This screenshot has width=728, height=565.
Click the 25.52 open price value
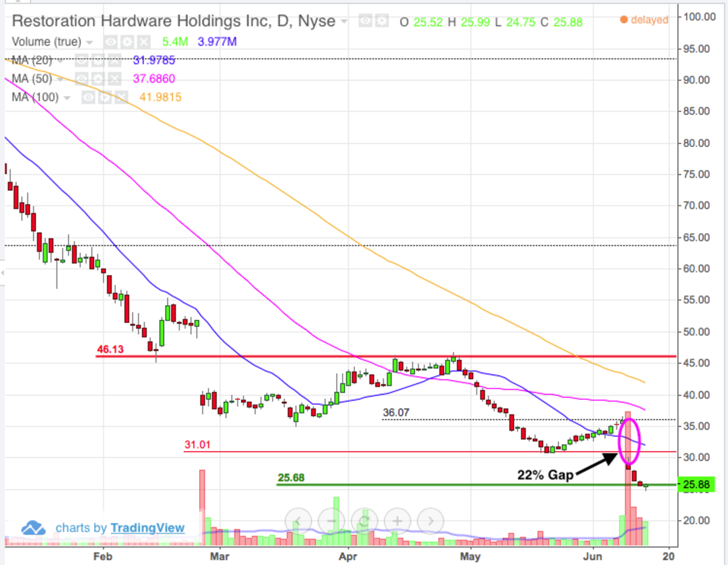[429, 21]
